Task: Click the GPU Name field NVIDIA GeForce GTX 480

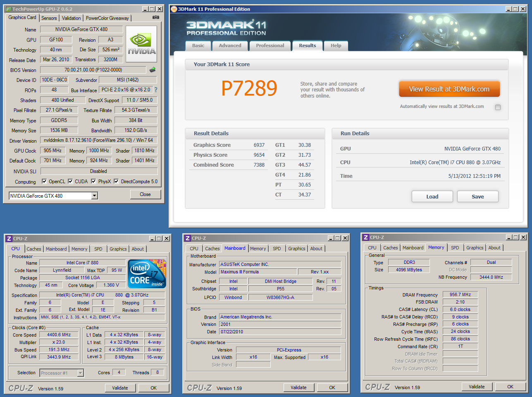Action: [81, 29]
